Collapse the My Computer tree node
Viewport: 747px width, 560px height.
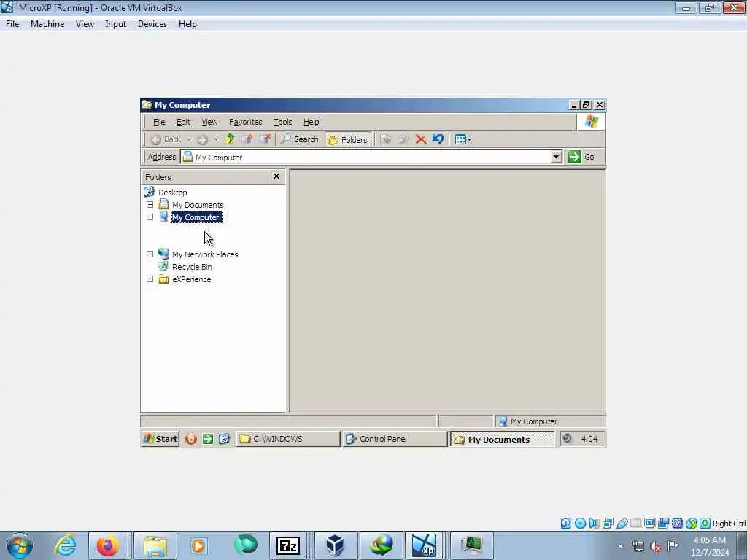pos(150,217)
